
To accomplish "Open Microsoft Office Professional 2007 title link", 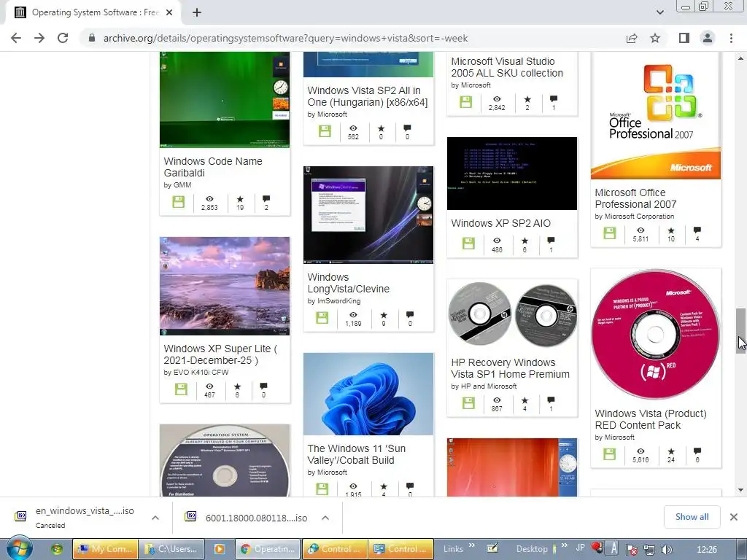I will [x=635, y=198].
